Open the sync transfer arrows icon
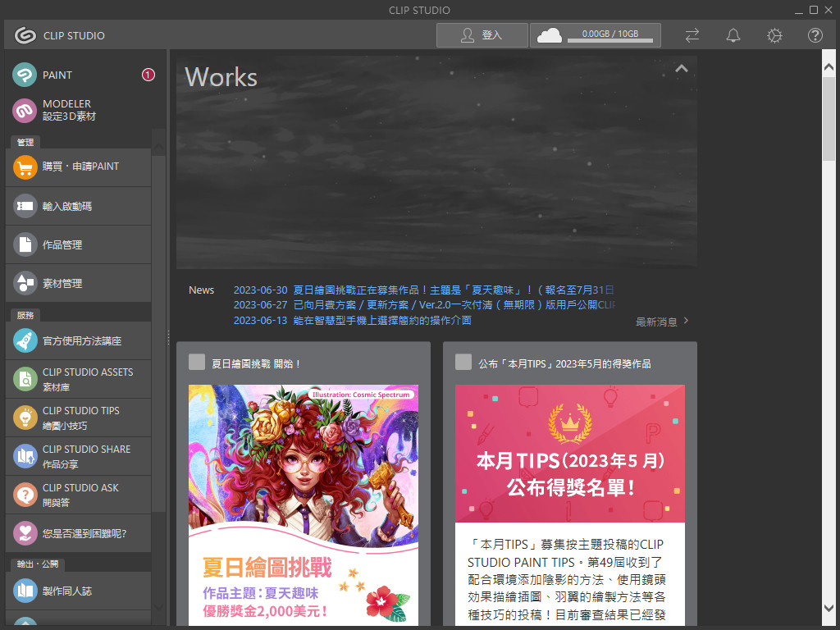 click(x=692, y=35)
